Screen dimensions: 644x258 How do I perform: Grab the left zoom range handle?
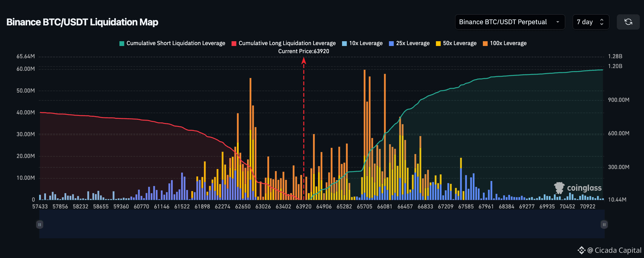pyautogui.click(x=40, y=224)
